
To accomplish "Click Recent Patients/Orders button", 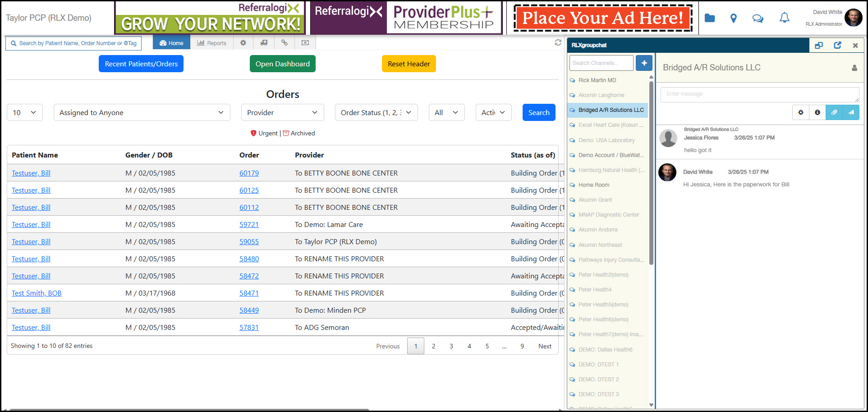I will tap(141, 64).
